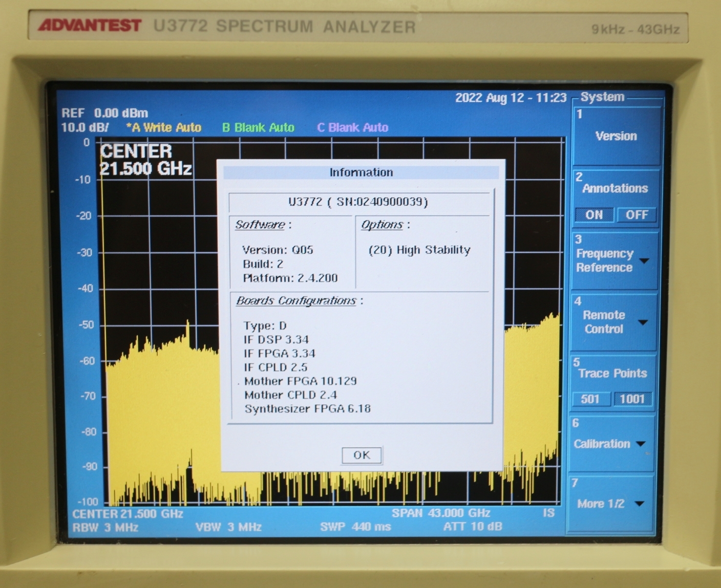Click the *A Write Auto trace label

click(x=164, y=127)
